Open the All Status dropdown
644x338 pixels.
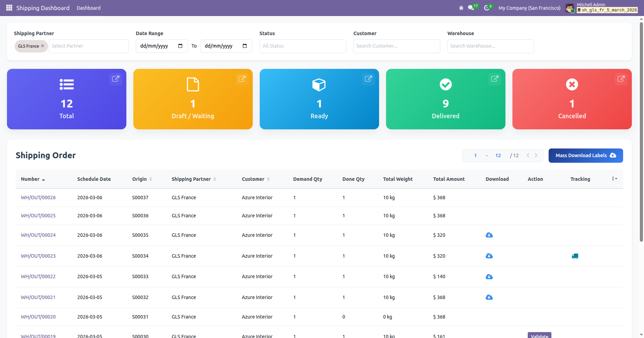pyautogui.click(x=303, y=46)
